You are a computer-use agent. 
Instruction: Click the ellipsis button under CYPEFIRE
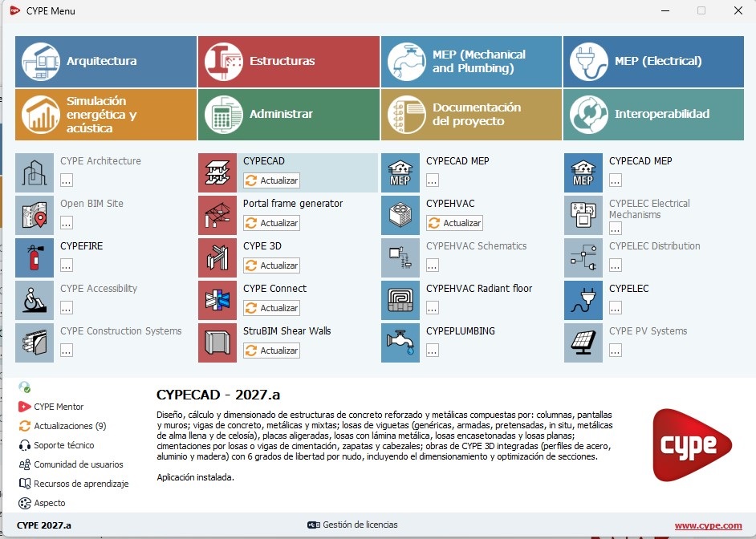point(67,265)
